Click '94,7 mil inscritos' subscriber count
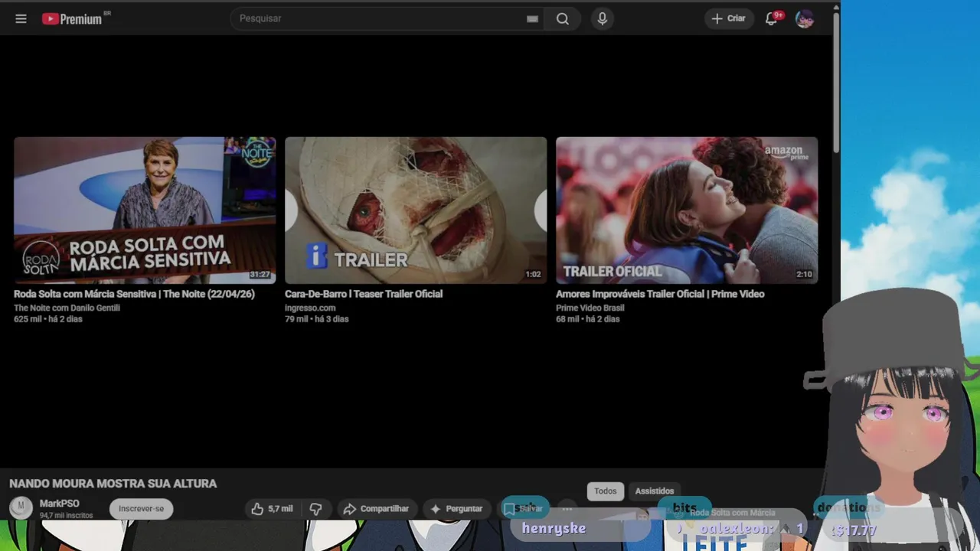The image size is (980, 551). pyautogui.click(x=66, y=516)
